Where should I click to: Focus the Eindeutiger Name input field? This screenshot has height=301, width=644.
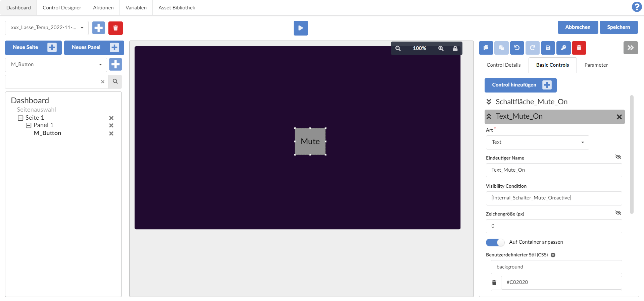coord(554,170)
